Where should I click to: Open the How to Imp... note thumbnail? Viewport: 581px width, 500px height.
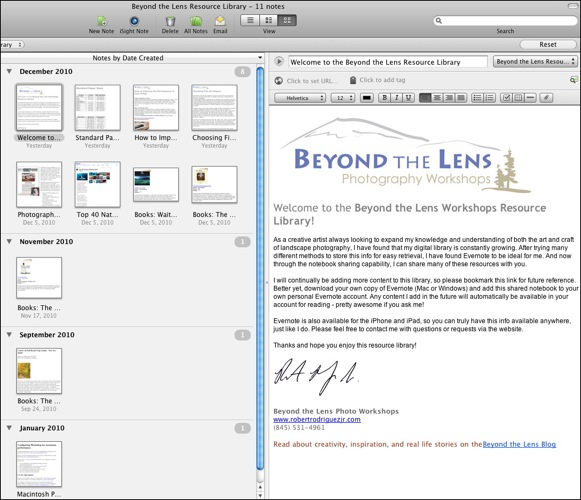tap(156, 107)
